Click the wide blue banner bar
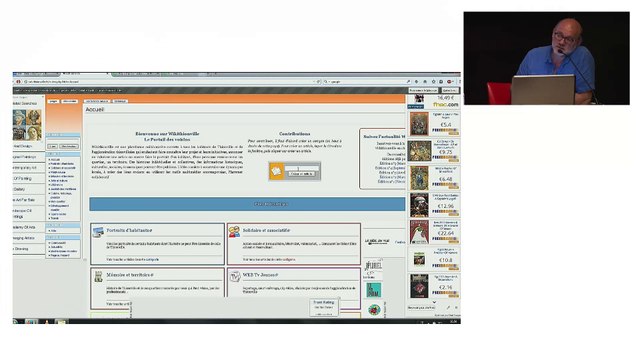The width and height of the screenshot is (640, 360). click(x=247, y=204)
